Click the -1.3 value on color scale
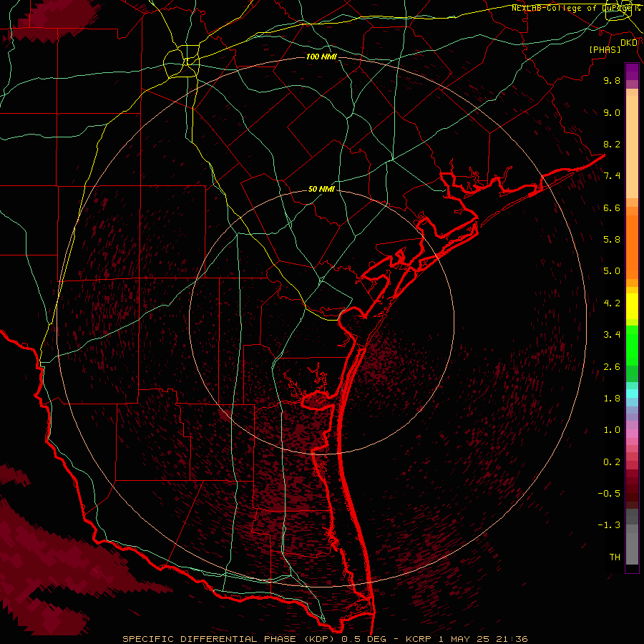 609,526
